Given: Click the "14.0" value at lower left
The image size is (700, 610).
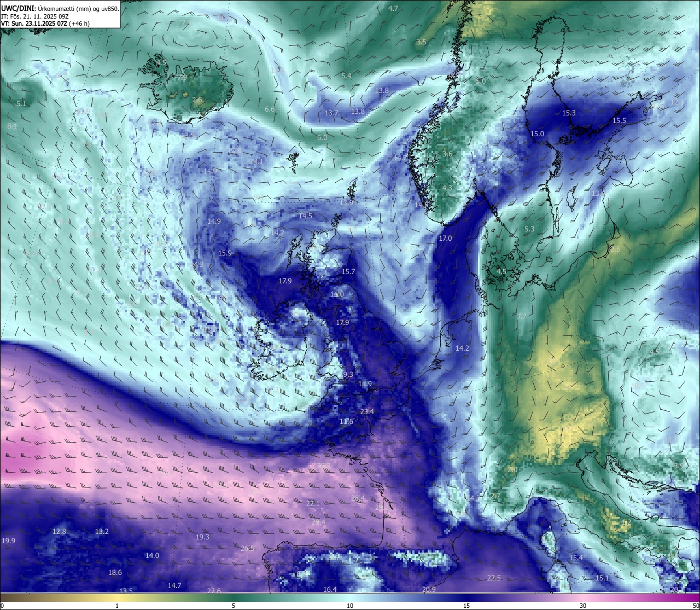Looking at the screenshot, I should click(x=152, y=555).
